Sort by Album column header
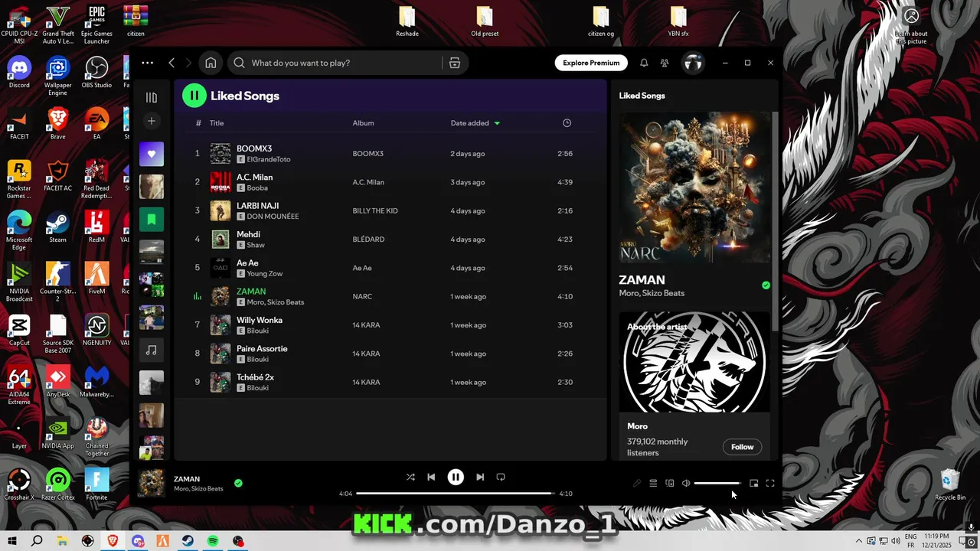Screen dimensions: 980x551 click(x=363, y=123)
